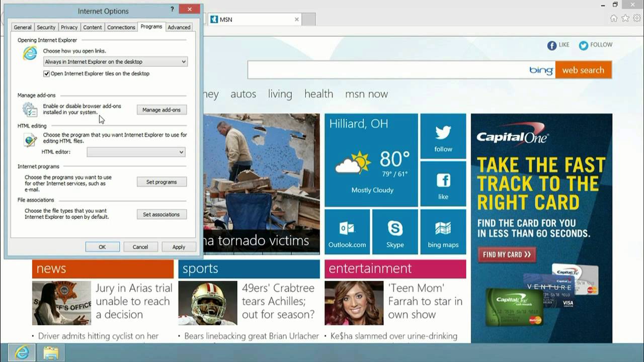Screen dimensions: 644x362
Task: Switch to the Connections tab
Action: [121, 27]
